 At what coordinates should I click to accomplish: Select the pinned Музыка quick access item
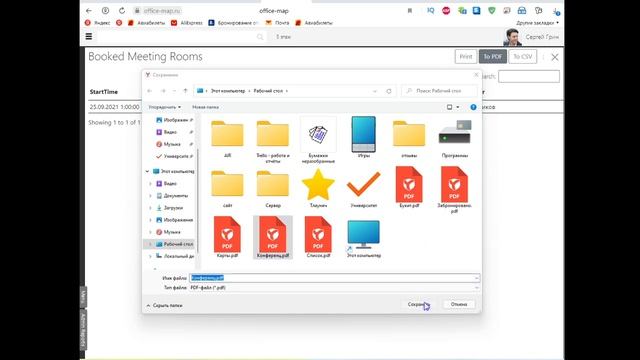pos(171,144)
